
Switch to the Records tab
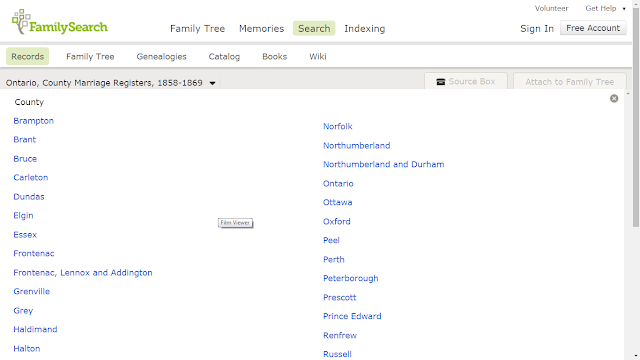(x=27, y=56)
